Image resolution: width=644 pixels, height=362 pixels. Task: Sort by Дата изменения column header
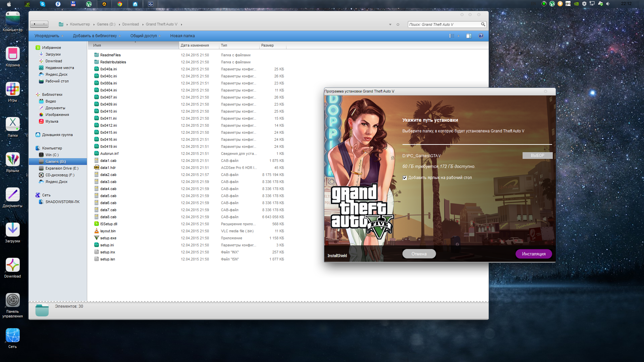[x=199, y=45]
